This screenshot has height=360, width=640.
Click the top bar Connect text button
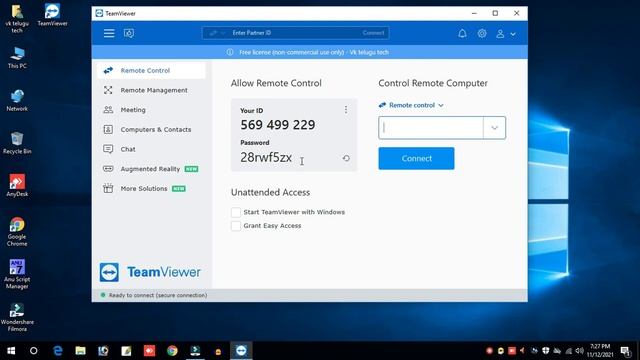373,33
